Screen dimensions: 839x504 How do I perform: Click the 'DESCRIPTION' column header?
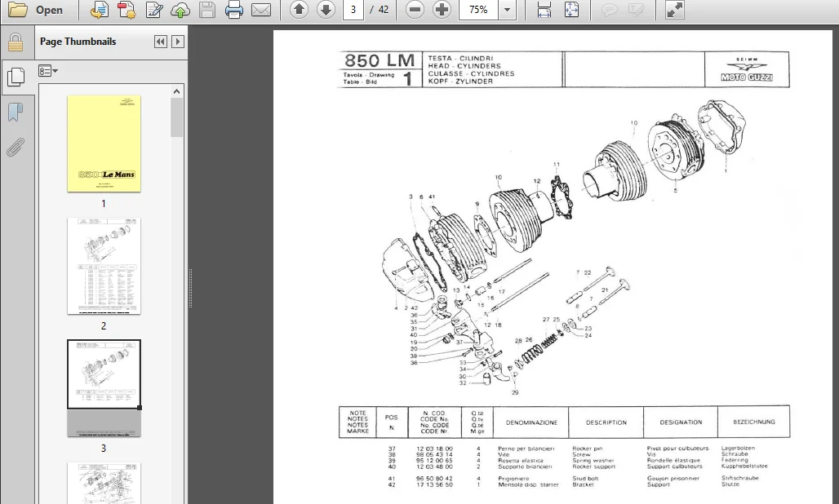[x=606, y=422]
